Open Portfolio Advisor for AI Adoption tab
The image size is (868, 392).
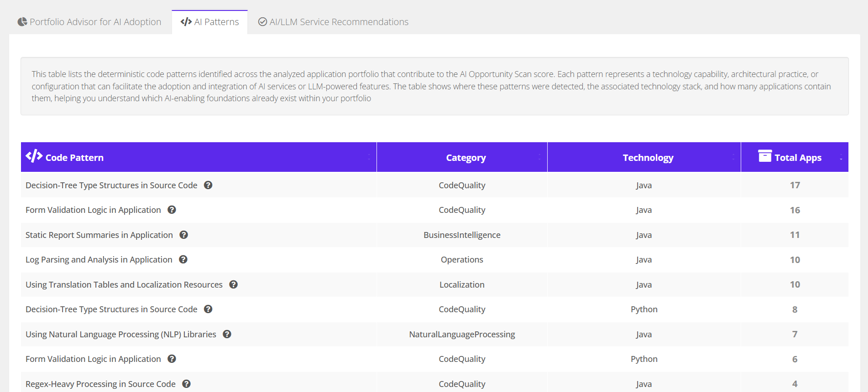[x=89, y=22]
